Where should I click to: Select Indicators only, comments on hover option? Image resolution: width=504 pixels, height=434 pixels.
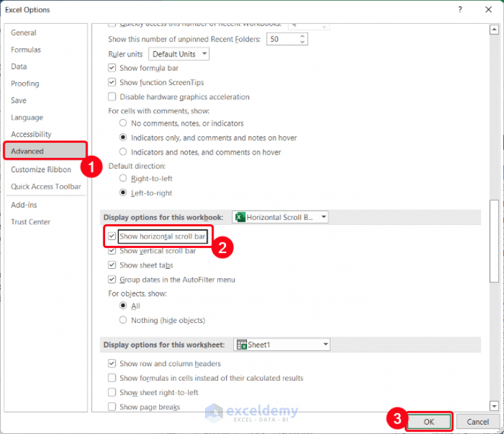[x=123, y=137]
